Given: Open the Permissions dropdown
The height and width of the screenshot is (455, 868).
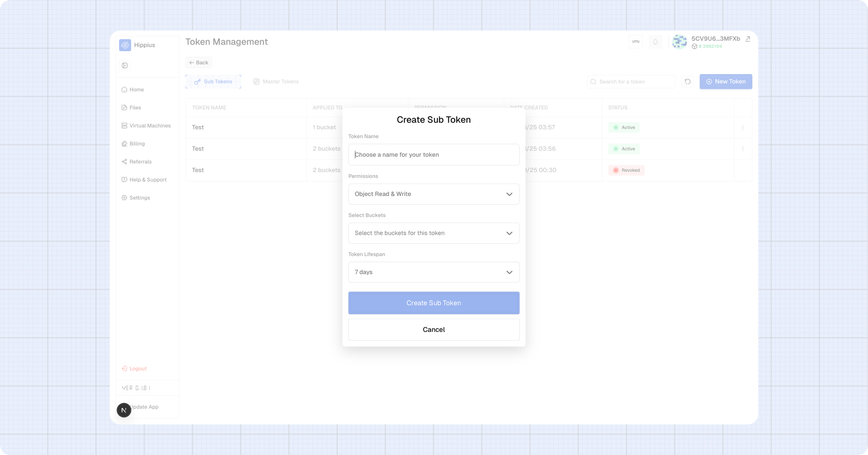Looking at the screenshot, I should (434, 194).
